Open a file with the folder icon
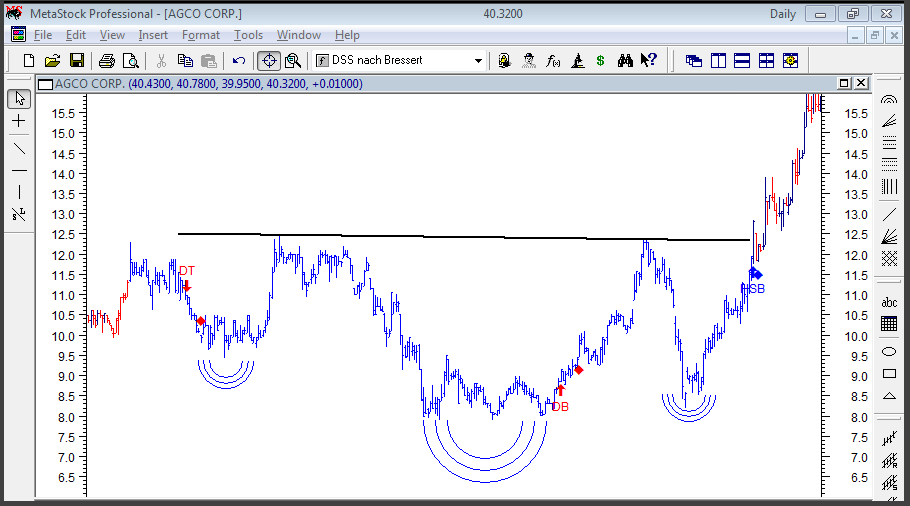This screenshot has height=506, width=910. tap(52, 60)
